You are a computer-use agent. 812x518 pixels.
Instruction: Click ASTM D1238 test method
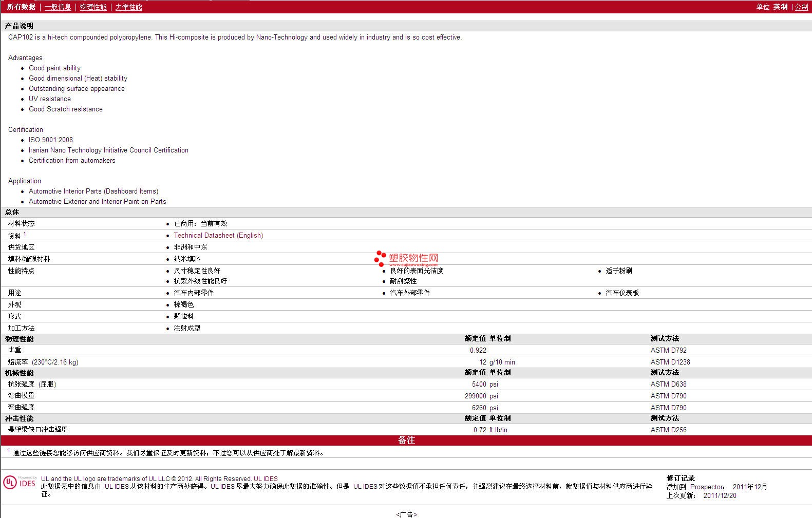click(670, 362)
